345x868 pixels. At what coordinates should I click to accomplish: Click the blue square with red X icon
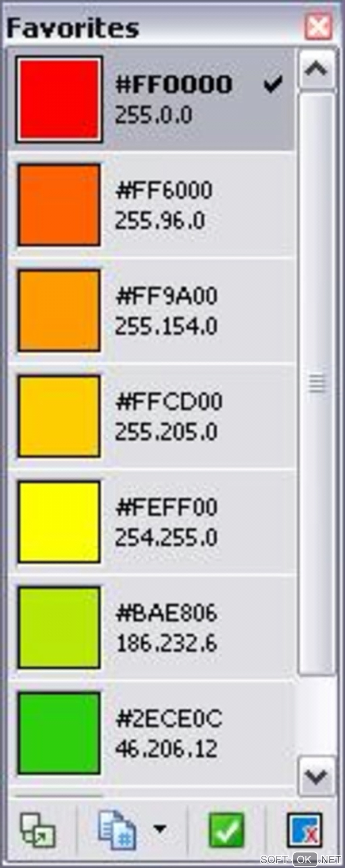pos(305,830)
